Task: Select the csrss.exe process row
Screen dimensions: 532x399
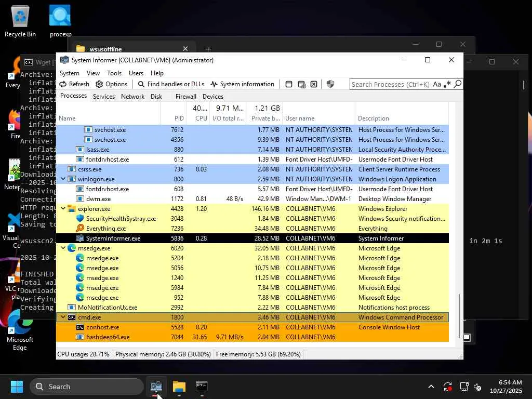Action: (x=252, y=169)
